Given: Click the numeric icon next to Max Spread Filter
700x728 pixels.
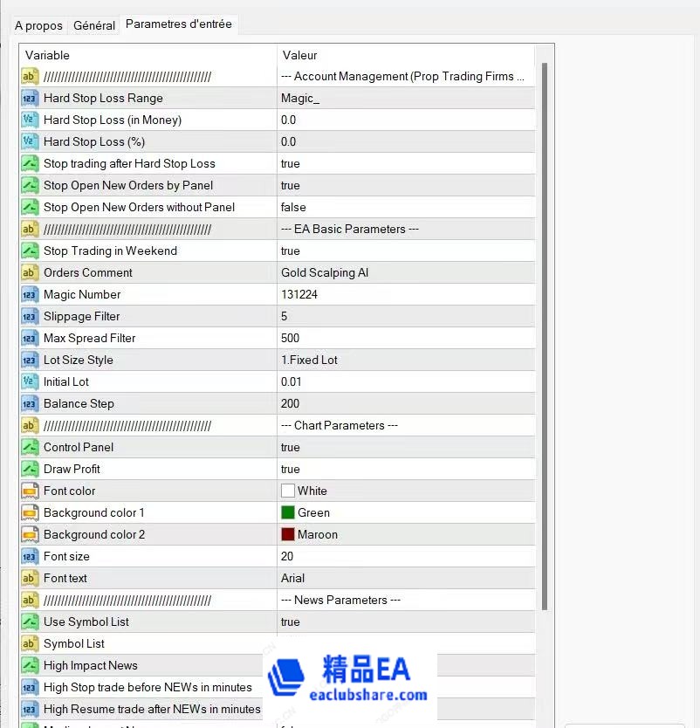Looking at the screenshot, I should [29, 338].
